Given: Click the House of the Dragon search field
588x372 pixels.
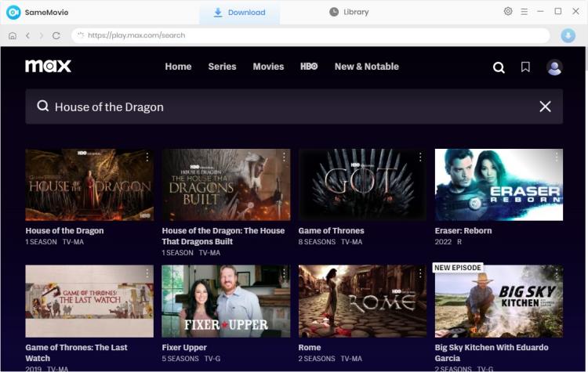Looking at the screenshot, I should tap(294, 107).
